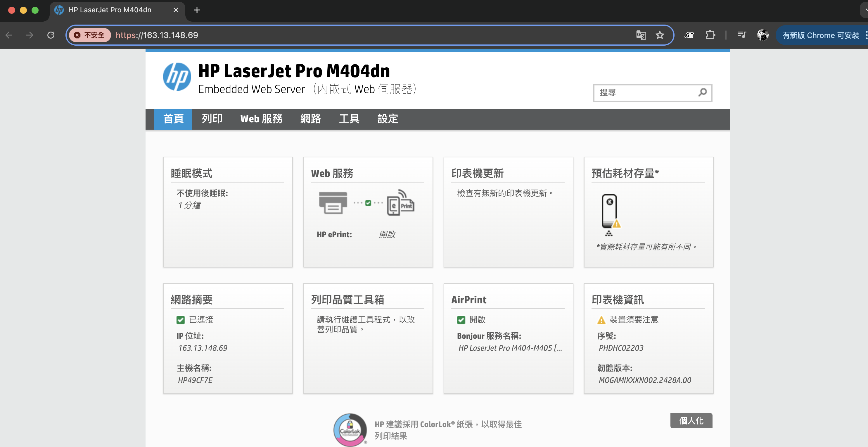Go back to the previous page
Screen dimensions: 868x447
tap(9, 35)
